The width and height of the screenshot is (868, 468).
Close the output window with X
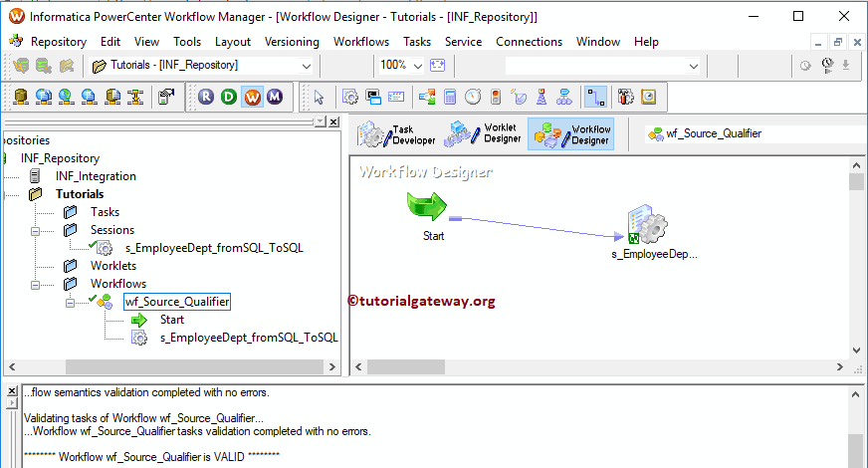coord(12,391)
